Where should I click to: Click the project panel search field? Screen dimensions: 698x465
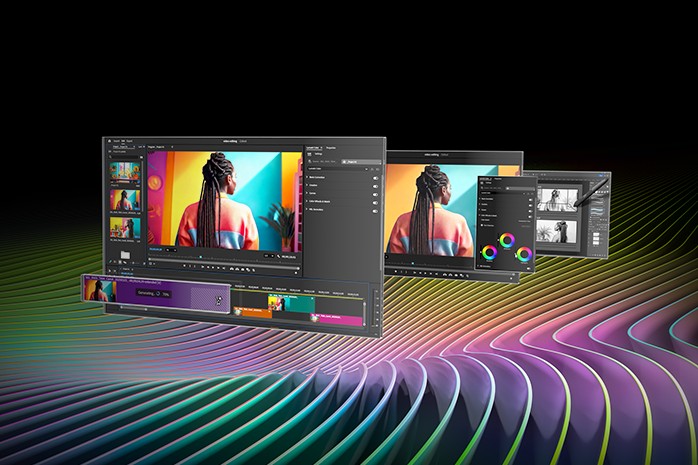(126, 157)
